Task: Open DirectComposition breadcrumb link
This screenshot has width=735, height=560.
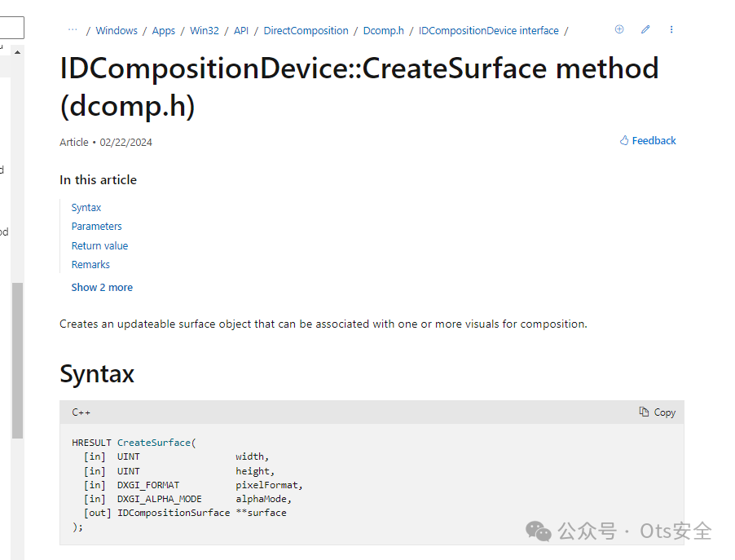Action: tap(306, 31)
